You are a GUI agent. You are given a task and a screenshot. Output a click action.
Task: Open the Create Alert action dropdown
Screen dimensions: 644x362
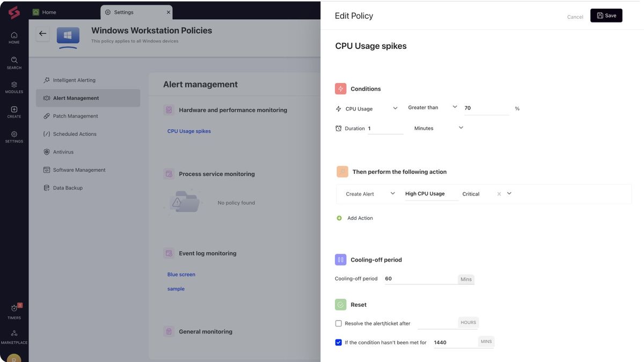tap(392, 194)
